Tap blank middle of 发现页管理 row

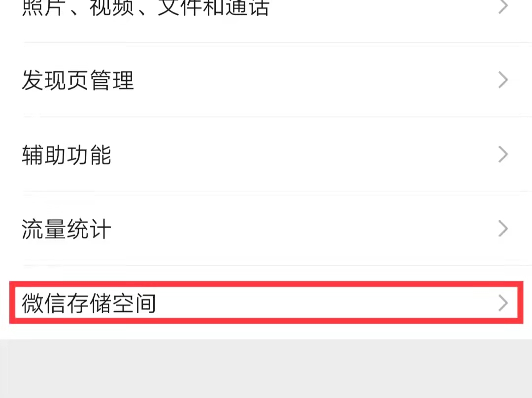[316, 80]
